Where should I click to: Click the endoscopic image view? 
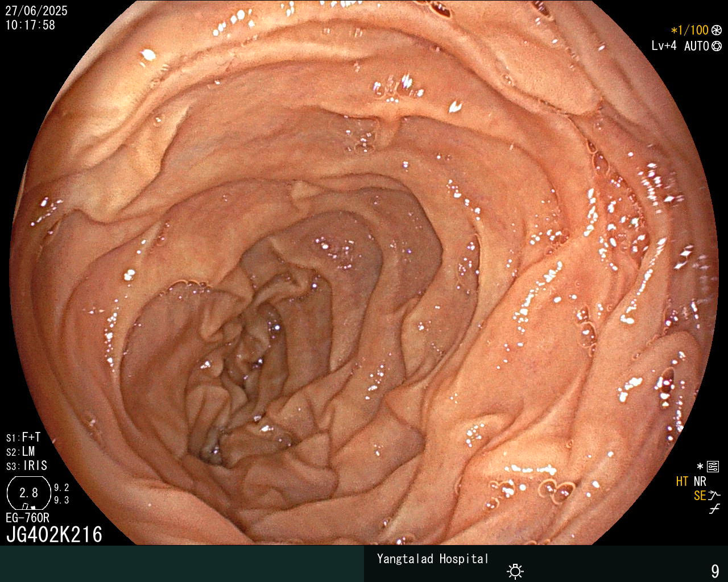click(364, 273)
